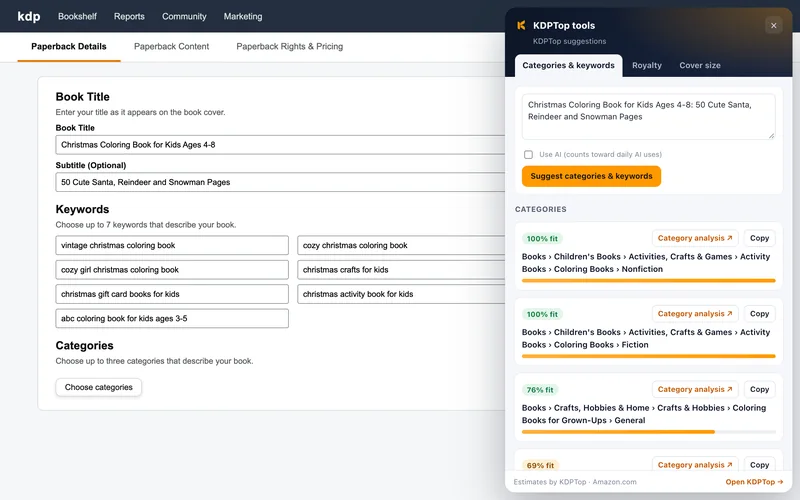Click keyword field 'christmas gift card books for kids'

point(172,294)
